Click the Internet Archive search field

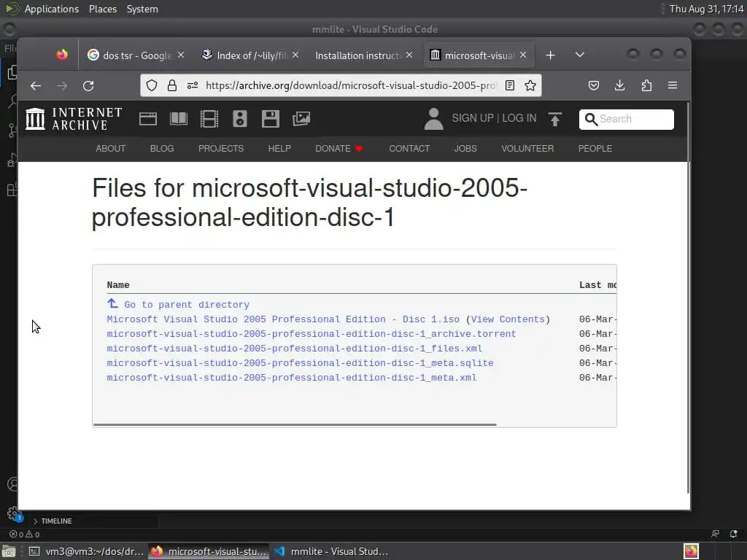pyautogui.click(x=627, y=119)
